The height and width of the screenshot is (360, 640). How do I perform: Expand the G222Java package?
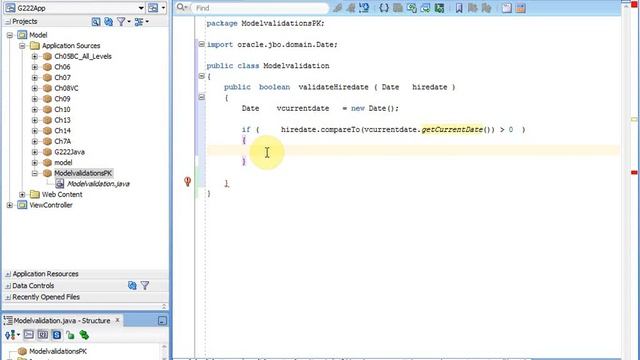pyautogui.click(x=35, y=152)
